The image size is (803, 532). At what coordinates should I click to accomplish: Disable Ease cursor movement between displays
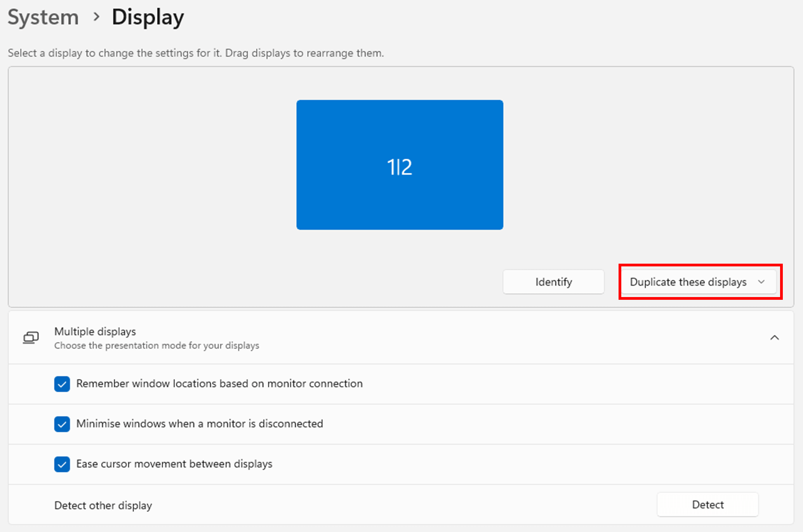point(62,464)
